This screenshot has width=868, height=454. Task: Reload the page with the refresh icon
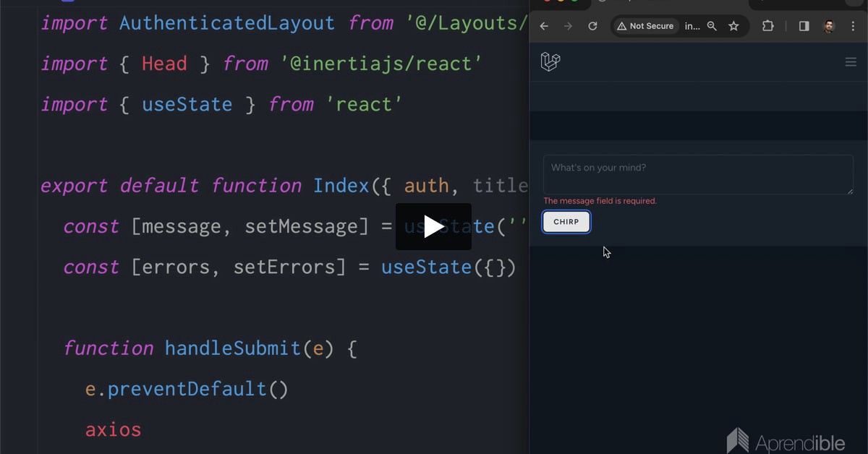click(x=592, y=26)
